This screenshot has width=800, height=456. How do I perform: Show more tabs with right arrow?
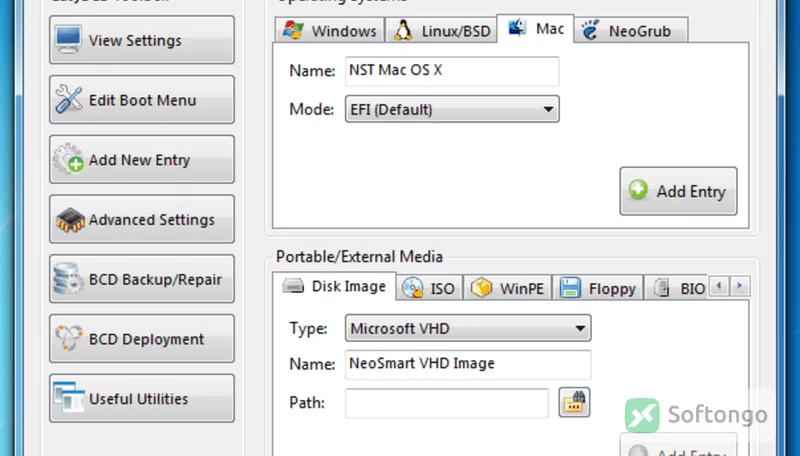740,286
